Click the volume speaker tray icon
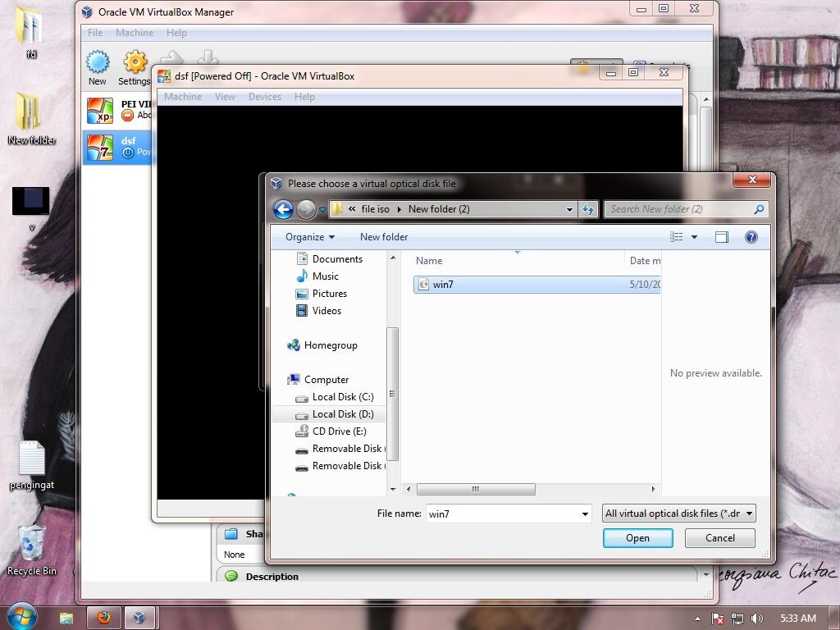840x630 pixels. [x=756, y=619]
